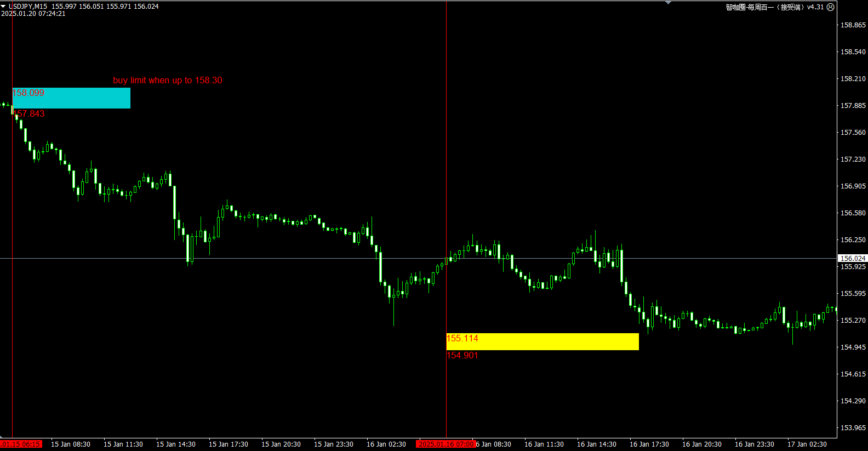868x451 pixels.
Task: Click the 15 Jan 17:30 time axis label
Action: pyautogui.click(x=228, y=444)
